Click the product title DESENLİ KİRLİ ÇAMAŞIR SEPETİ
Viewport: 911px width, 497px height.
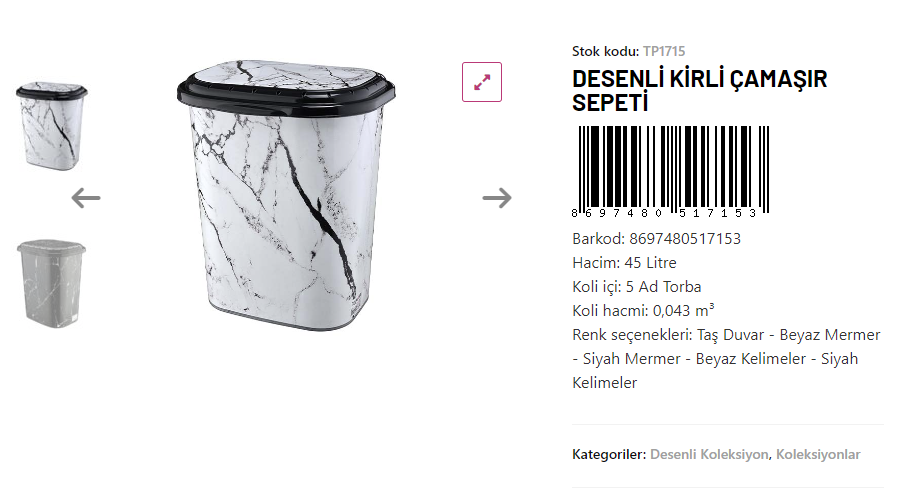700,91
